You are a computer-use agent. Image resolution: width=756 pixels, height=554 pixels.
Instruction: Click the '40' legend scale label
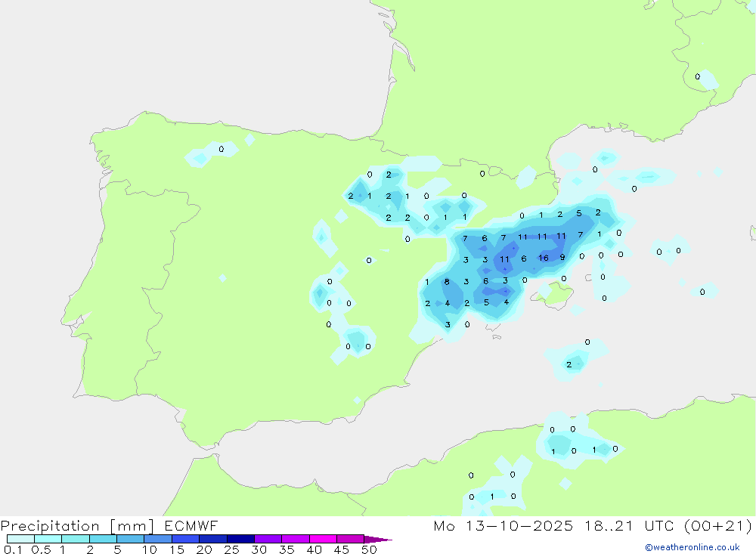314,549
